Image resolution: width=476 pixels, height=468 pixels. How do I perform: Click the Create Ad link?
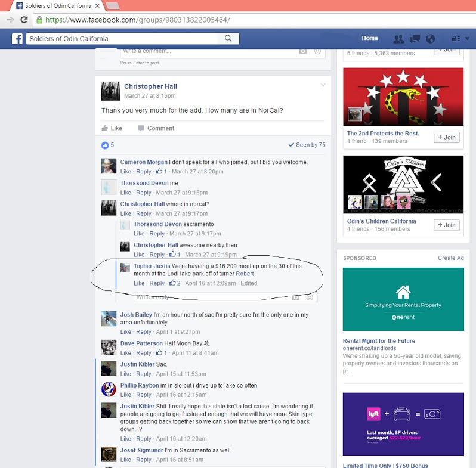(x=450, y=258)
